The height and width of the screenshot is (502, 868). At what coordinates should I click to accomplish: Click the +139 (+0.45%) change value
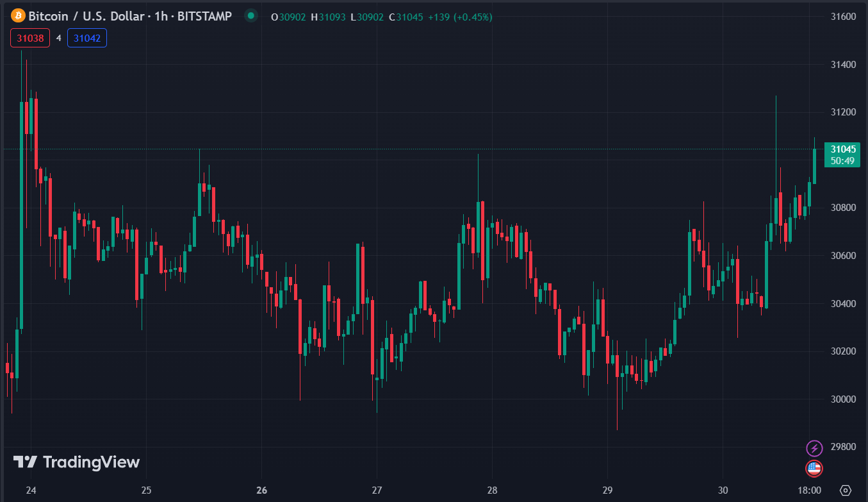460,17
